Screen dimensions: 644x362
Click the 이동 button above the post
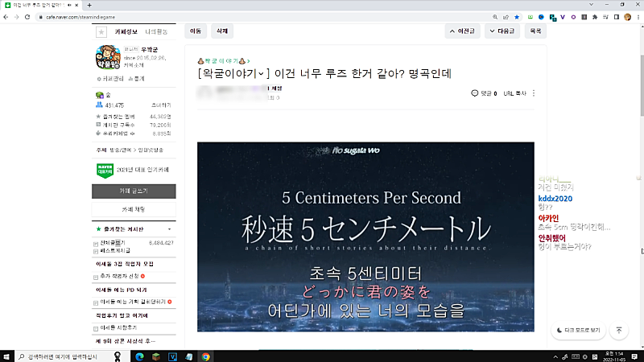point(196,31)
